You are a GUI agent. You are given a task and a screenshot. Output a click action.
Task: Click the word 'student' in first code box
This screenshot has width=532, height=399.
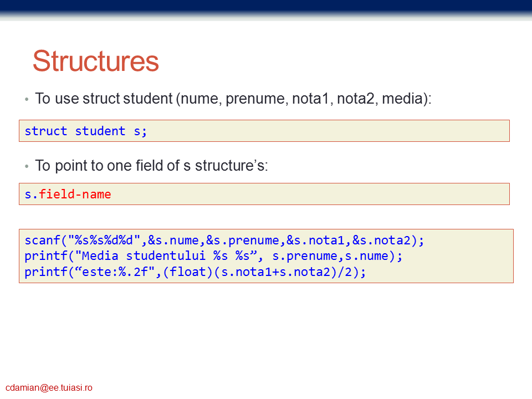tap(100, 131)
